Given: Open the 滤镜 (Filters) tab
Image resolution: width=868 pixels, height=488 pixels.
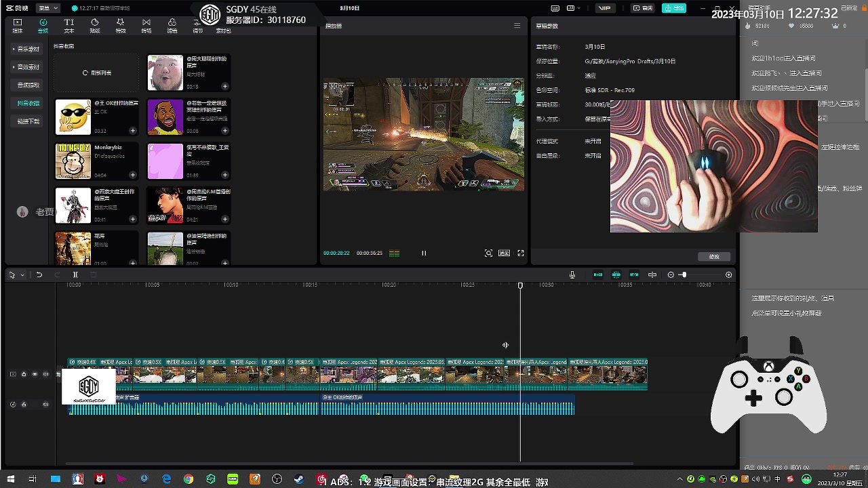Looking at the screenshot, I should tap(172, 26).
